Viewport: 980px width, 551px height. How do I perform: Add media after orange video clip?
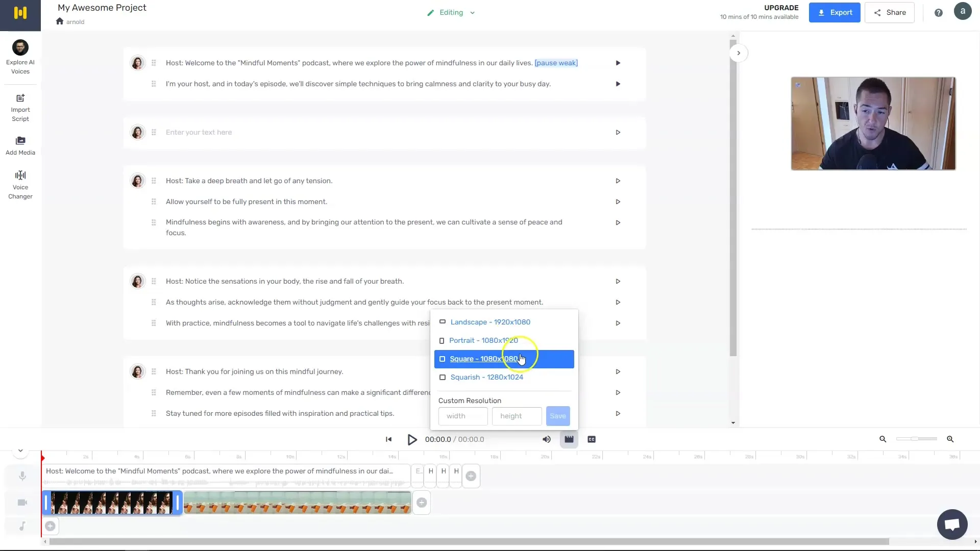pos(422,503)
